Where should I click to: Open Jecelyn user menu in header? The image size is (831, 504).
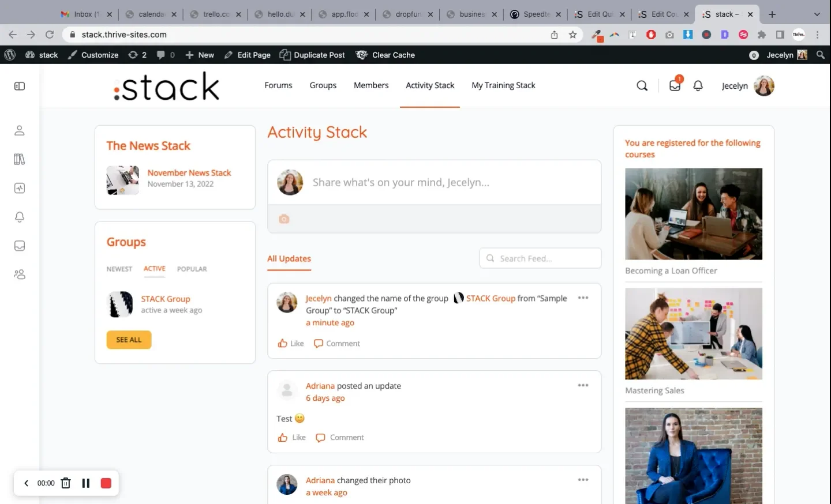pos(748,86)
